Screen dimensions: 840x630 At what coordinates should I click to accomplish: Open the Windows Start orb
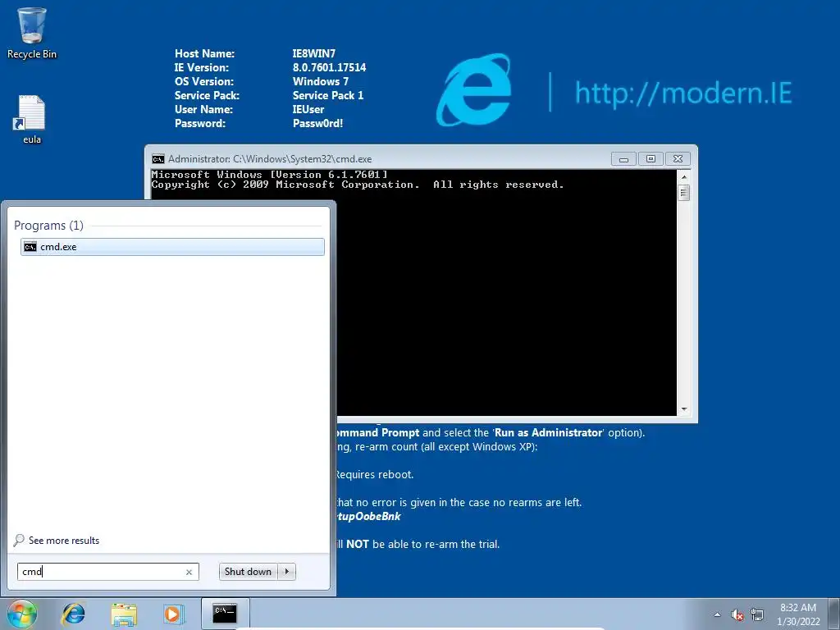coord(22,614)
